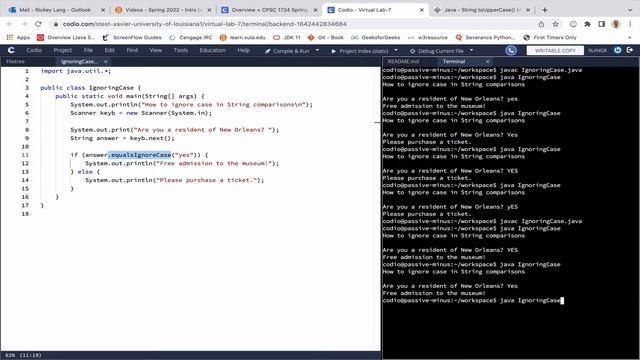This screenshot has height=360, width=640.
Task: Switch to Videos - Spring 2022 browser tab
Action: 164,10
